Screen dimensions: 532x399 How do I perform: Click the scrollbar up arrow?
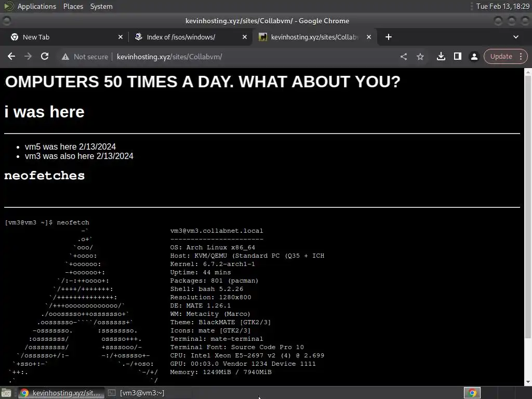point(528,72)
